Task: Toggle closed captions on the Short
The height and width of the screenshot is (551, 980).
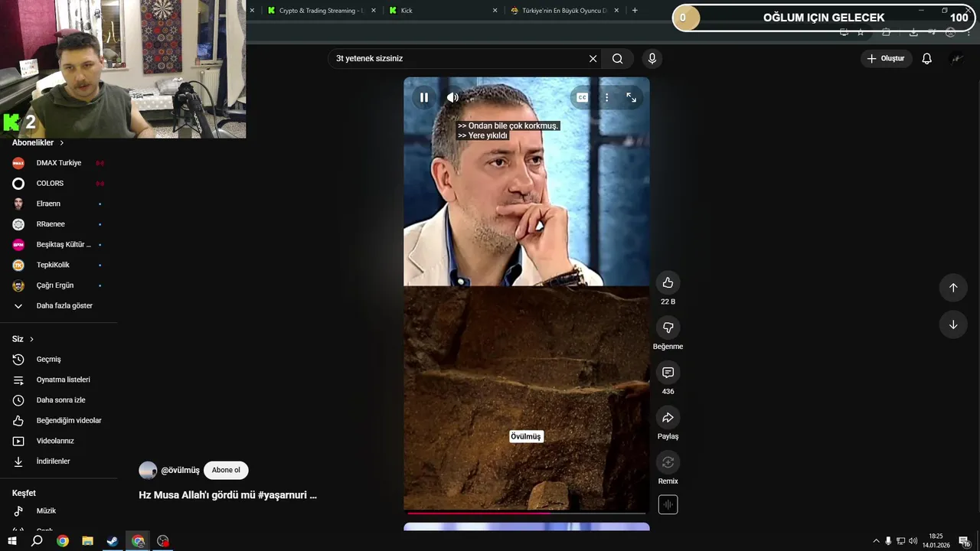Action: point(582,97)
